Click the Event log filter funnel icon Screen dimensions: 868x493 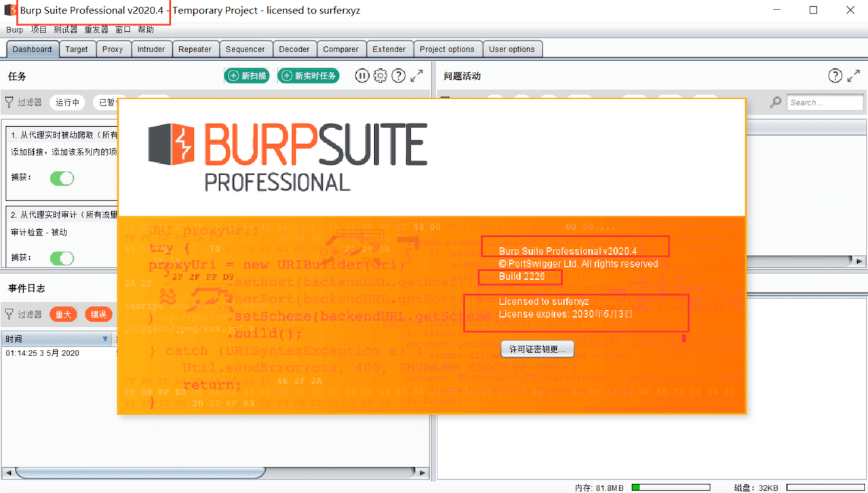click(x=9, y=314)
